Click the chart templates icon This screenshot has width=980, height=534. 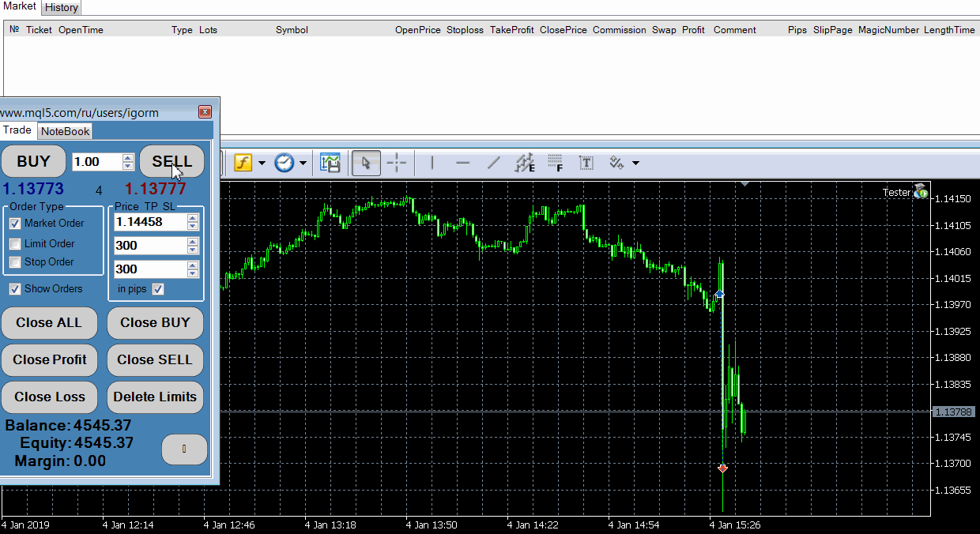click(x=330, y=163)
